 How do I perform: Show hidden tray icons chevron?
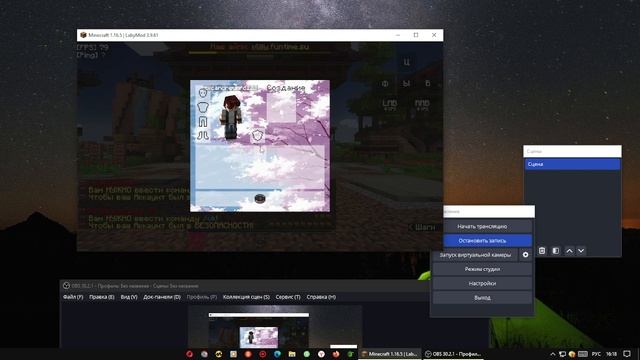coord(553,354)
